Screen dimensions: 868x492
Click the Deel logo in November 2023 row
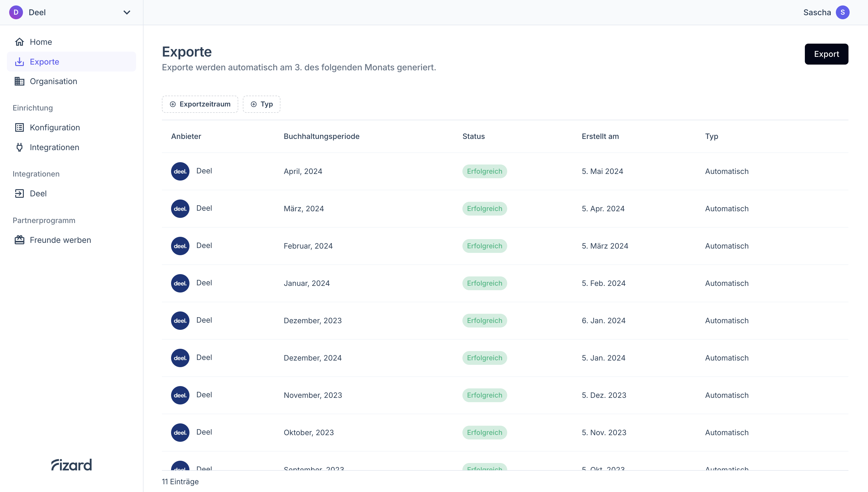click(180, 395)
